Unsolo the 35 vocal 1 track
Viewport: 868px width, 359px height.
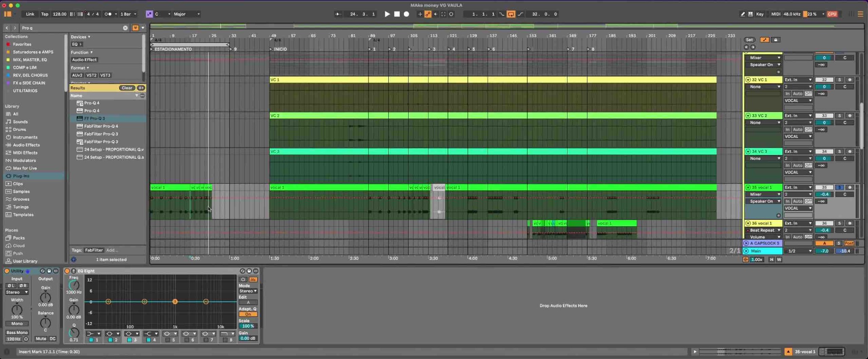[839, 188]
